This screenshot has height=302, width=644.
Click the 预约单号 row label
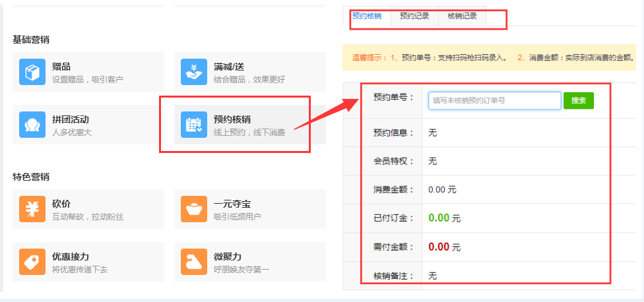(x=393, y=97)
